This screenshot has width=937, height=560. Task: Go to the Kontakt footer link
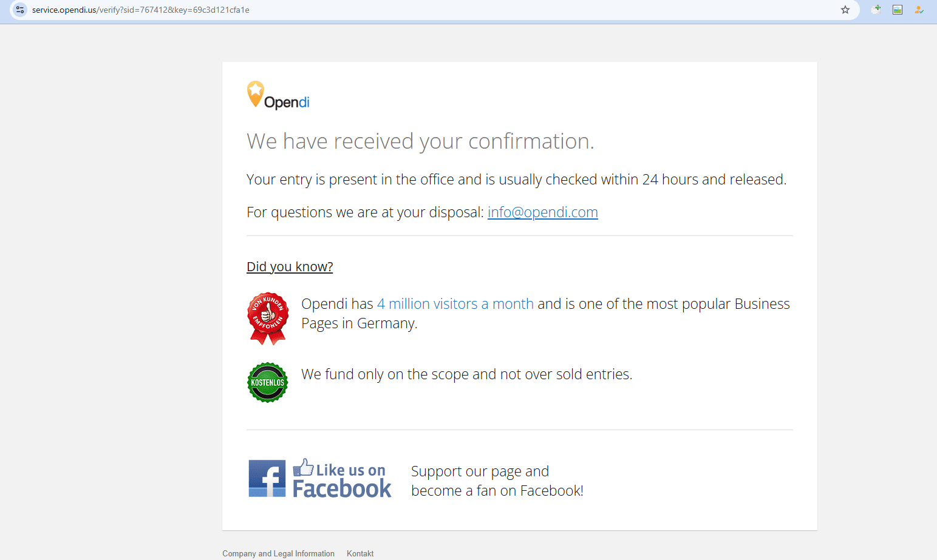tap(360, 553)
